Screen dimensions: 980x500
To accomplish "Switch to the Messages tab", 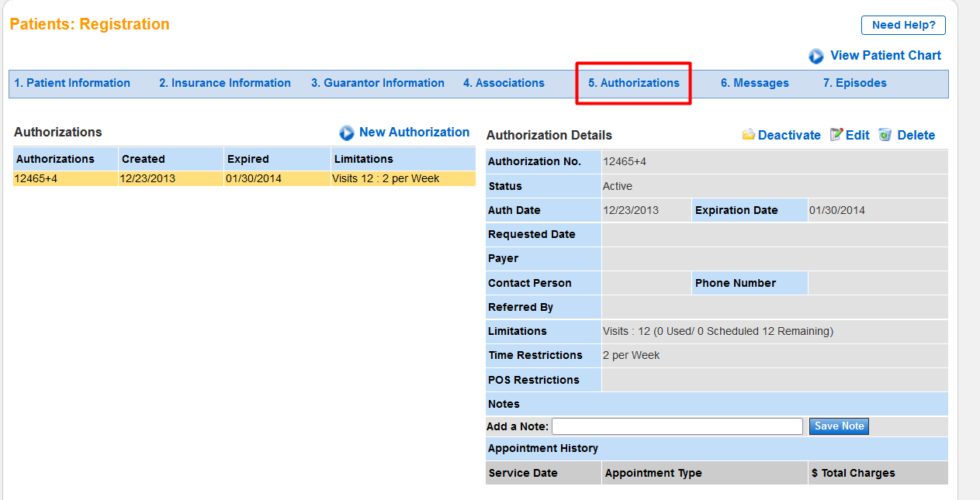I will click(754, 83).
